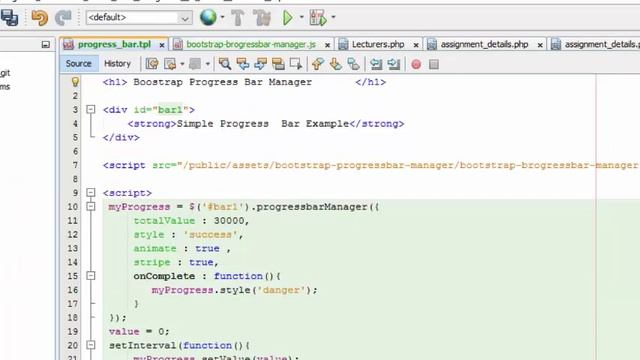Click line number 19 in the gutter
This screenshot has height=360, width=640.
[x=72, y=332]
